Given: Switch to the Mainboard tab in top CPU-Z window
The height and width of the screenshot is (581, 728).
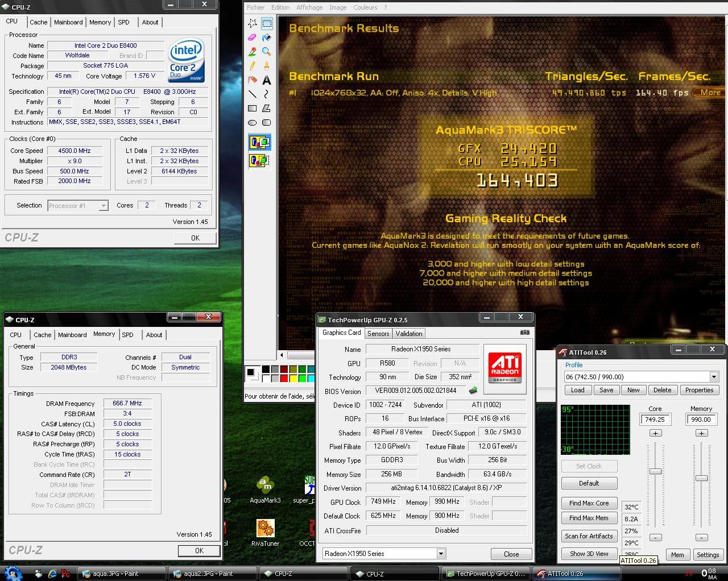Looking at the screenshot, I should [68, 22].
